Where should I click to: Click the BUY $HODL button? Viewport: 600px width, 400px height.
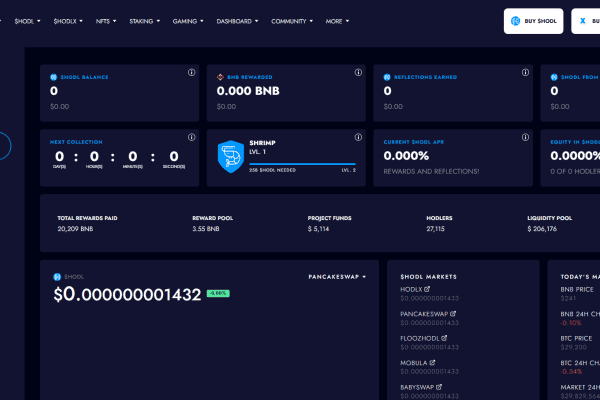533,21
